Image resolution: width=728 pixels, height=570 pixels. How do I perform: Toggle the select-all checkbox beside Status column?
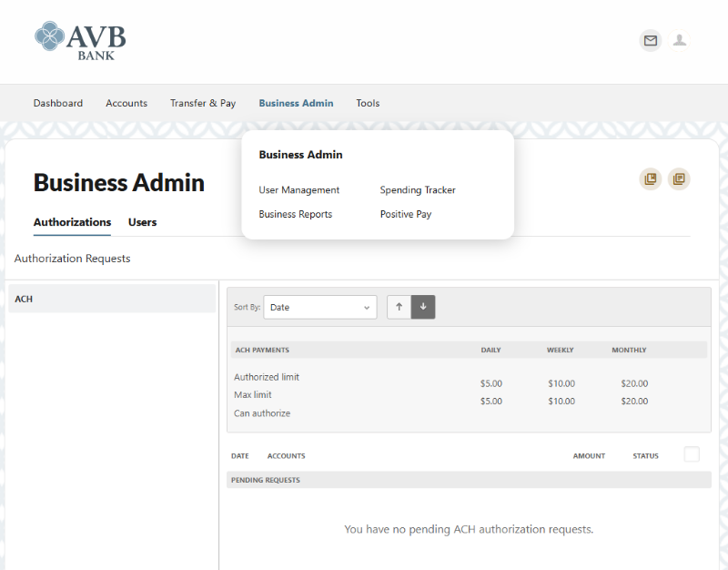tap(692, 454)
